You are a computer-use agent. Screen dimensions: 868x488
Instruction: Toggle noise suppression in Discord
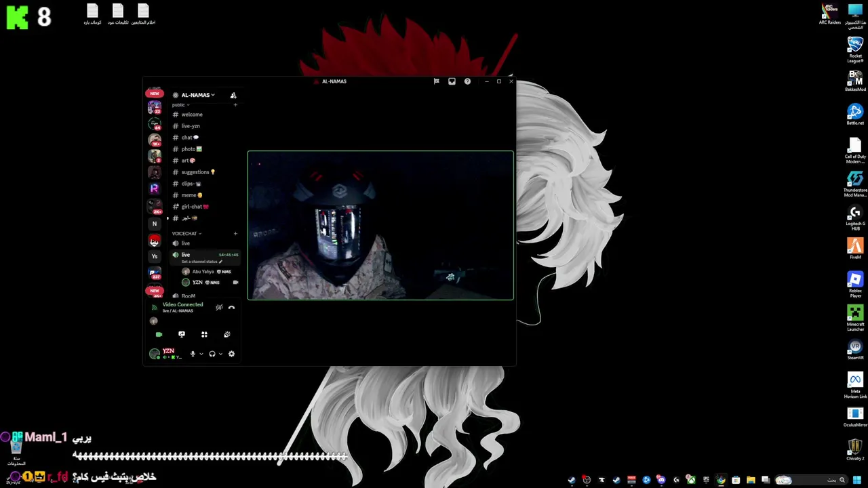[219, 308]
